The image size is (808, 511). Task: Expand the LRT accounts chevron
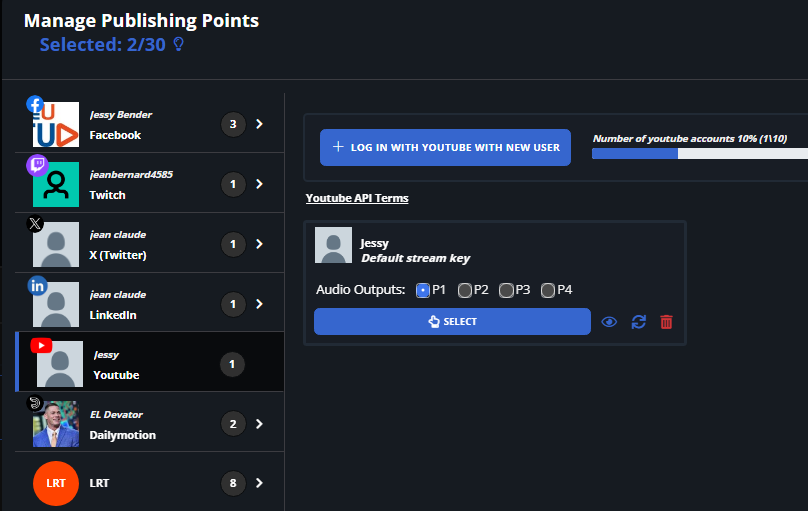coord(259,484)
